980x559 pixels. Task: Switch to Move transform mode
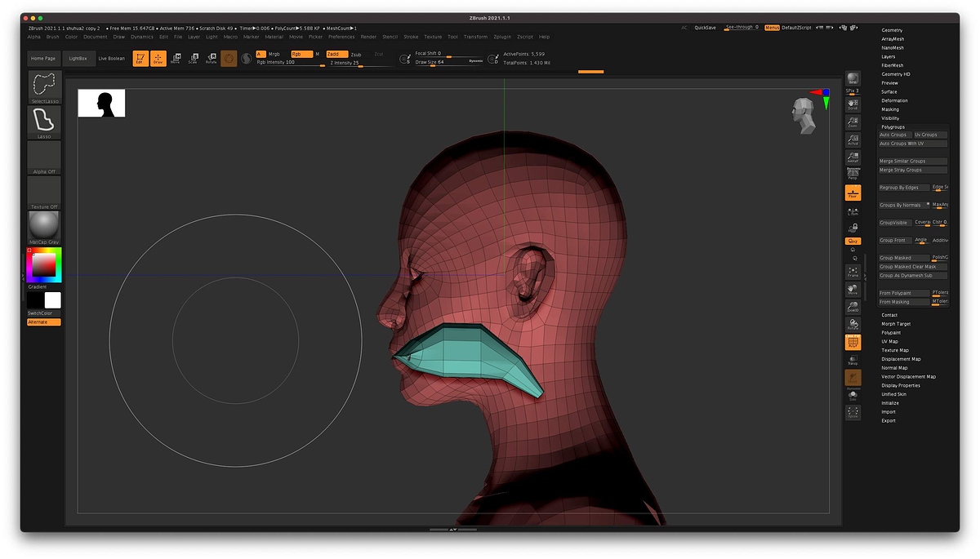[176, 59]
